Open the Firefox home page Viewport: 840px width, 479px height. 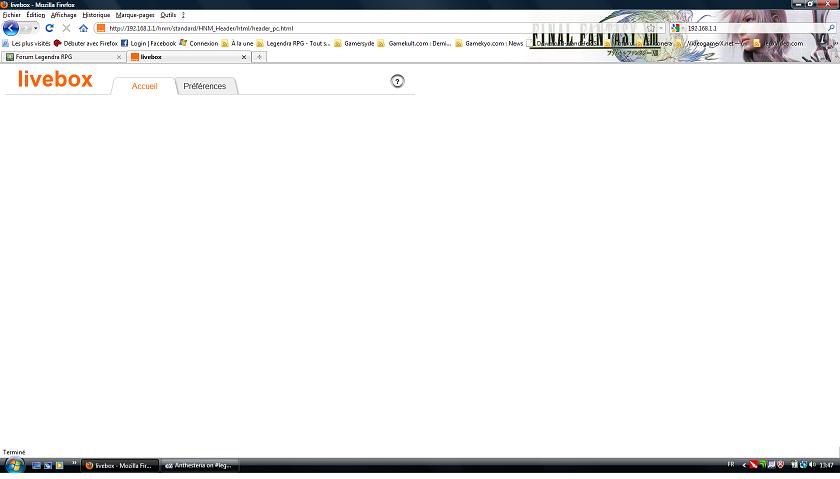(x=83, y=28)
